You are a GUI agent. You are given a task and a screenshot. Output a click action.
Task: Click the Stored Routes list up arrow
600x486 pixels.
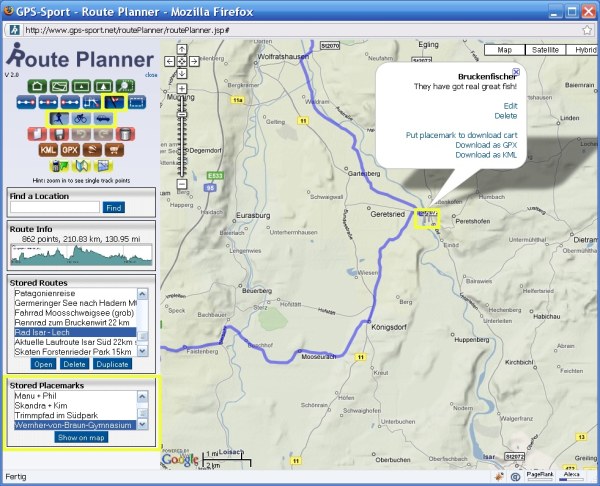pyautogui.click(x=142, y=294)
